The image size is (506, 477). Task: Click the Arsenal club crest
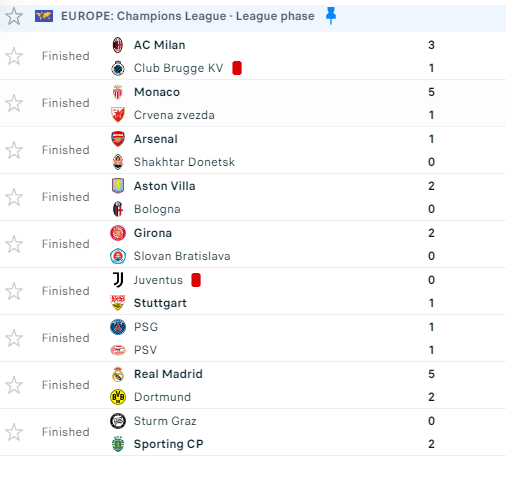118,139
